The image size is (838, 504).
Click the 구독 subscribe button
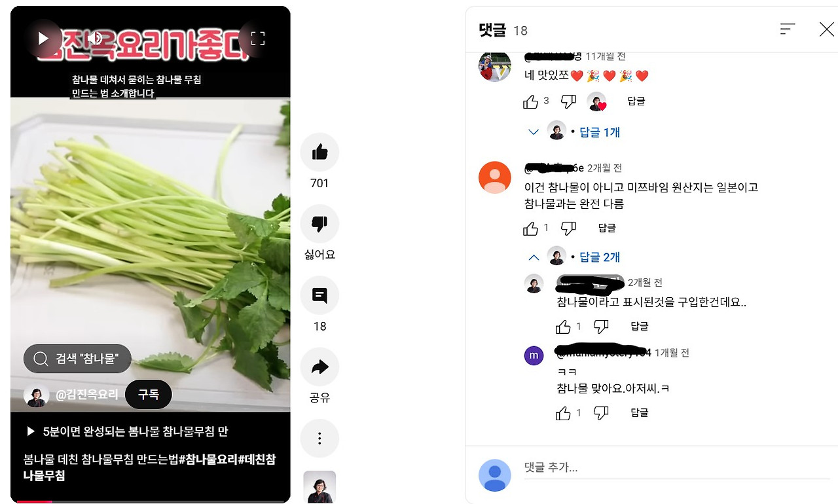[149, 395]
